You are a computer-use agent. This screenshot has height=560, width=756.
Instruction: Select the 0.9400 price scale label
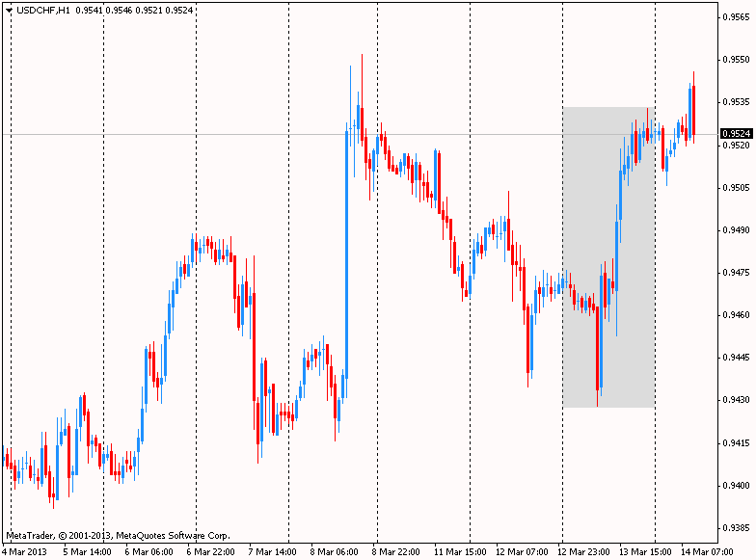pyautogui.click(x=737, y=486)
